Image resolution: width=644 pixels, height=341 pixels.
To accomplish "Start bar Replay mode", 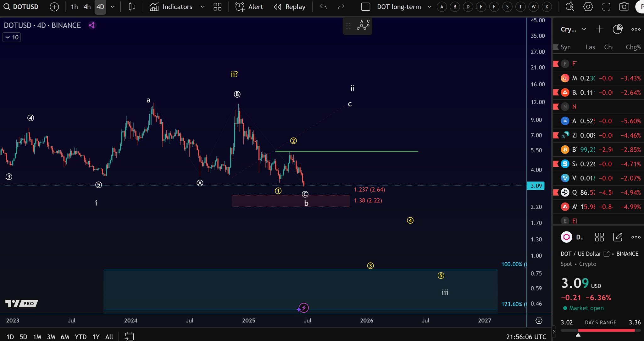I will [x=290, y=7].
